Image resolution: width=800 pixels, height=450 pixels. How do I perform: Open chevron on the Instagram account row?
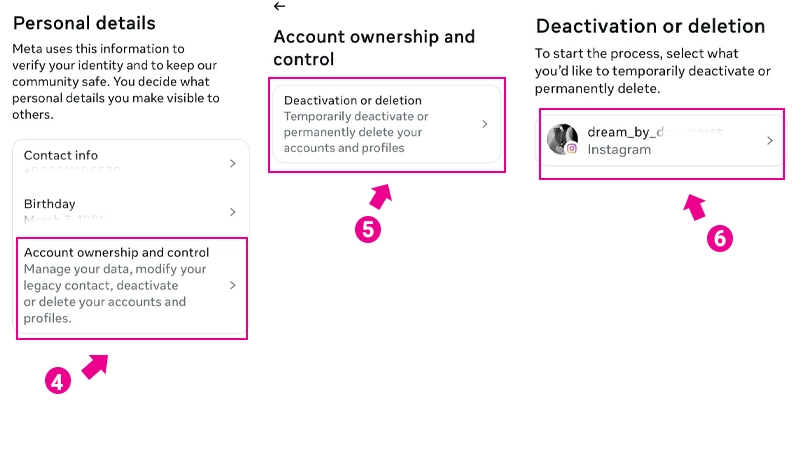point(769,141)
